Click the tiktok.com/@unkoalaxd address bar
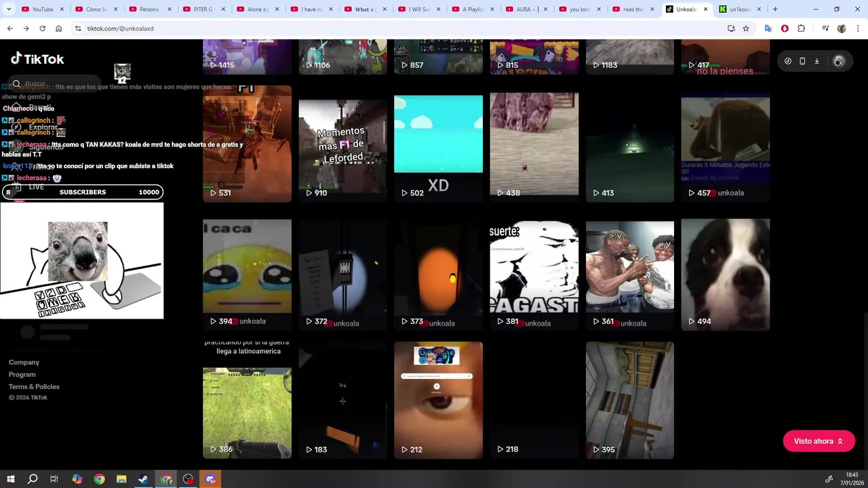 pyautogui.click(x=400, y=28)
